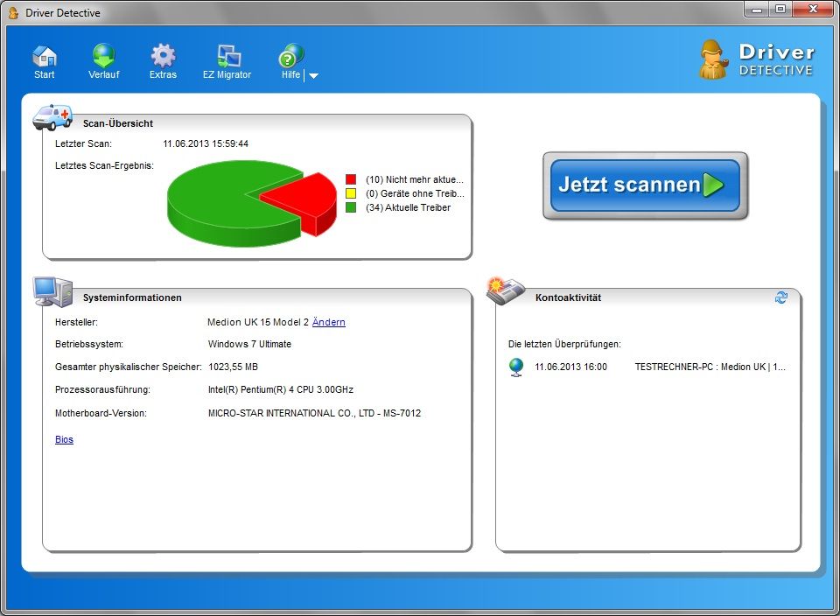Maximize the Driver Detective window
The width and height of the screenshot is (840, 616).
pyautogui.click(x=780, y=9)
